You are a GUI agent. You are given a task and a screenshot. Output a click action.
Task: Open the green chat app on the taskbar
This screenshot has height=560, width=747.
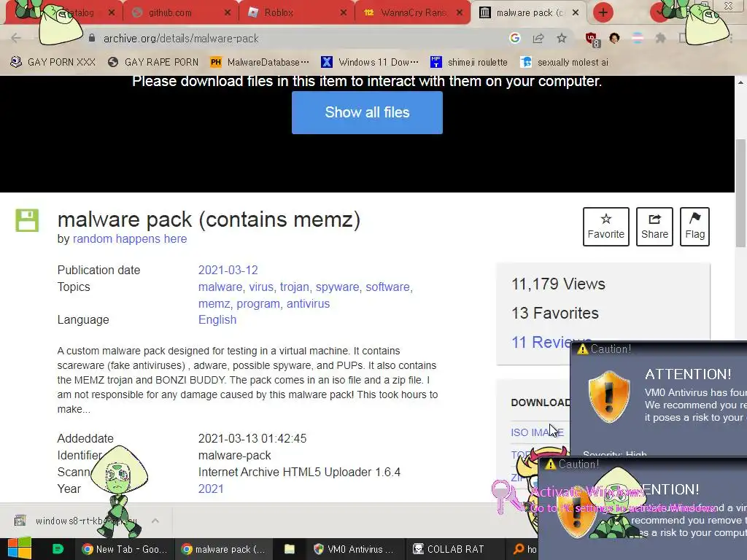coord(58,549)
